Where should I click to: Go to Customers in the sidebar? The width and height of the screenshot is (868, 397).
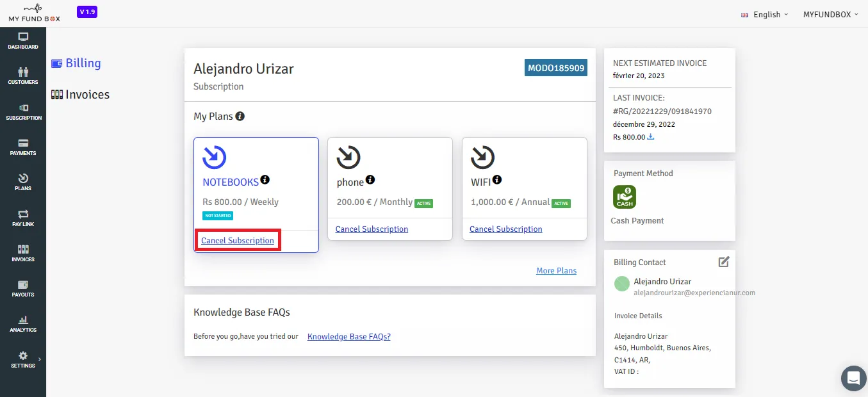(x=23, y=76)
